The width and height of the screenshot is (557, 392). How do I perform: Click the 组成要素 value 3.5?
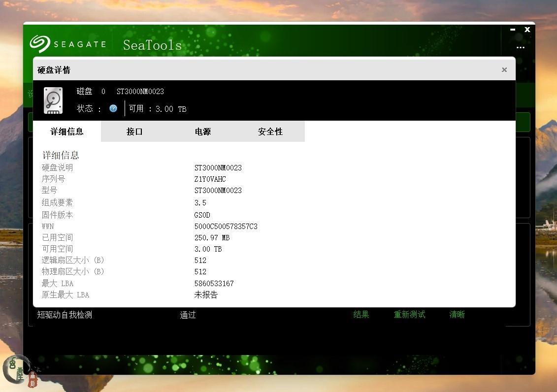[x=200, y=203]
